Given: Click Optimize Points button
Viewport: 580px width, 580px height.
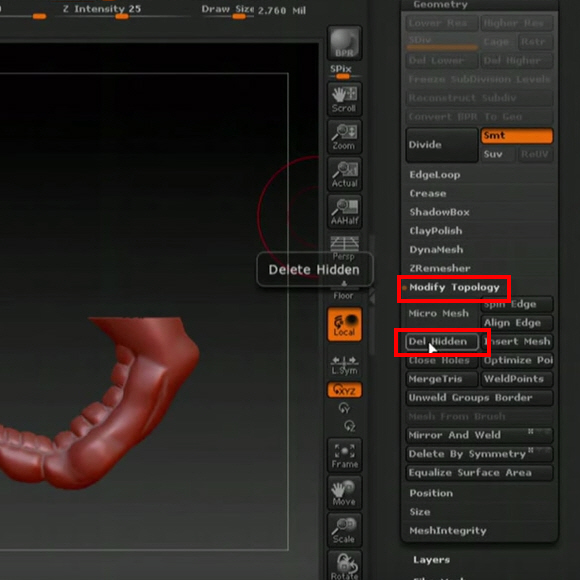Looking at the screenshot, I should (517, 360).
